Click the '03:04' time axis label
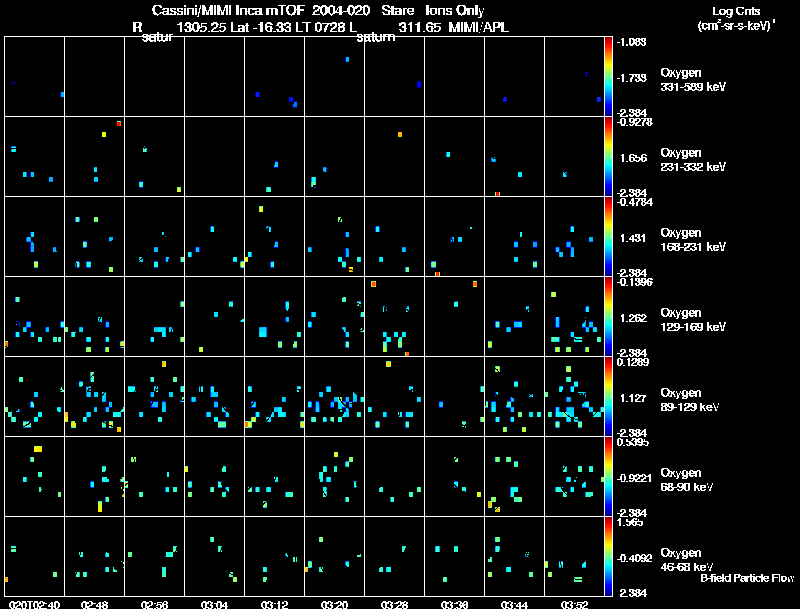The height and width of the screenshot is (609, 800). click(214, 604)
